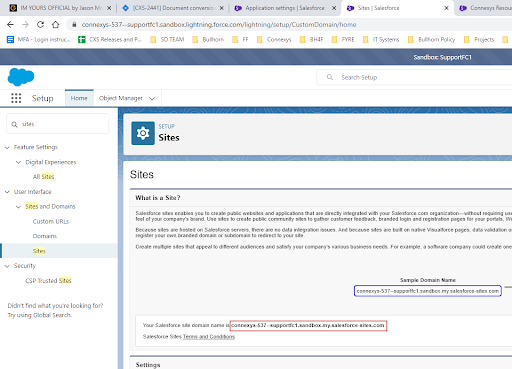Open the Object Manager tab
The height and width of the screenshot is (369, 512).
[x=121, y=98]
